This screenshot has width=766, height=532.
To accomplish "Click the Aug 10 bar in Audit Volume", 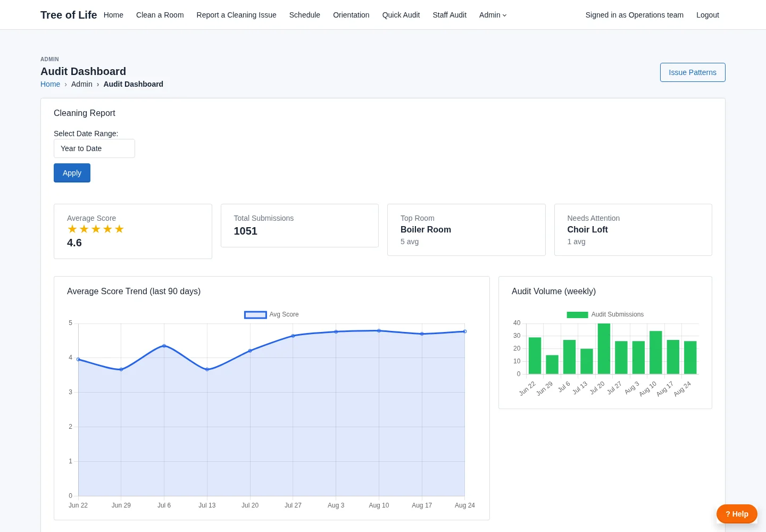I will [x=656, y=353].
